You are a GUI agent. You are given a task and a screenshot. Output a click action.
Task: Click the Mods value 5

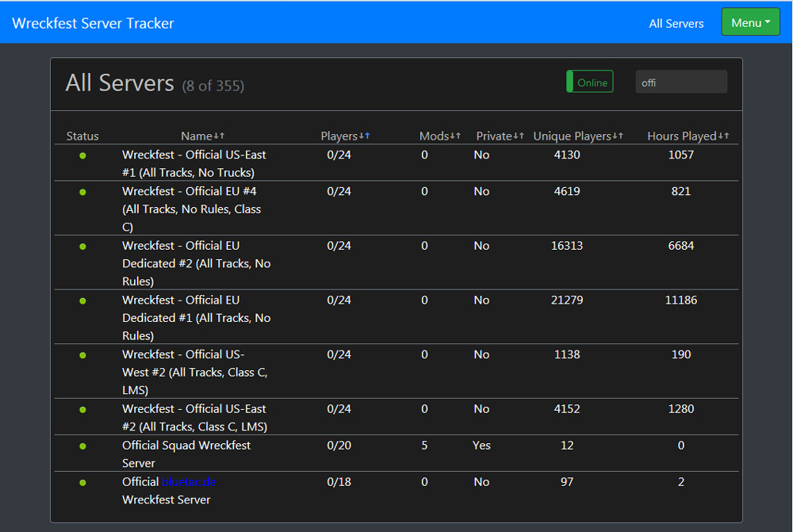pyautogui.click(x=424, y=446)
